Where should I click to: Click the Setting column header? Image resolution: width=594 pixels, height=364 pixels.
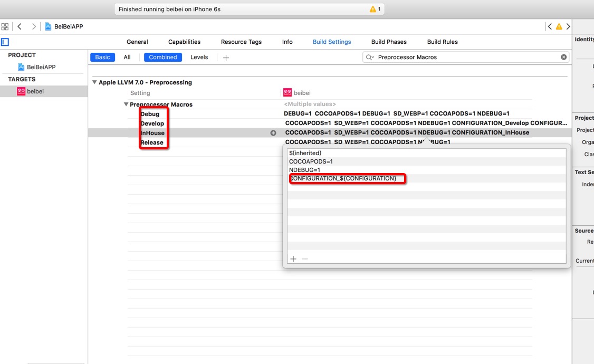[140, 93]
